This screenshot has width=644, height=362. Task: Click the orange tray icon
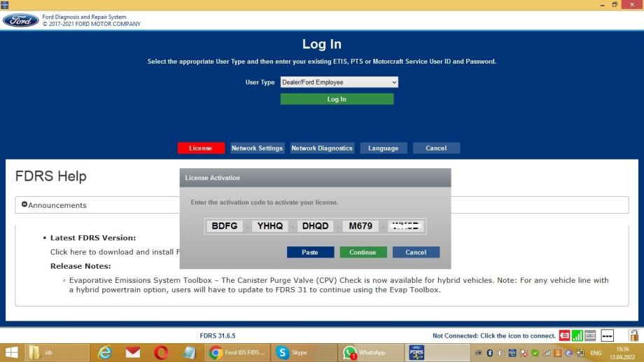(558, 353)
